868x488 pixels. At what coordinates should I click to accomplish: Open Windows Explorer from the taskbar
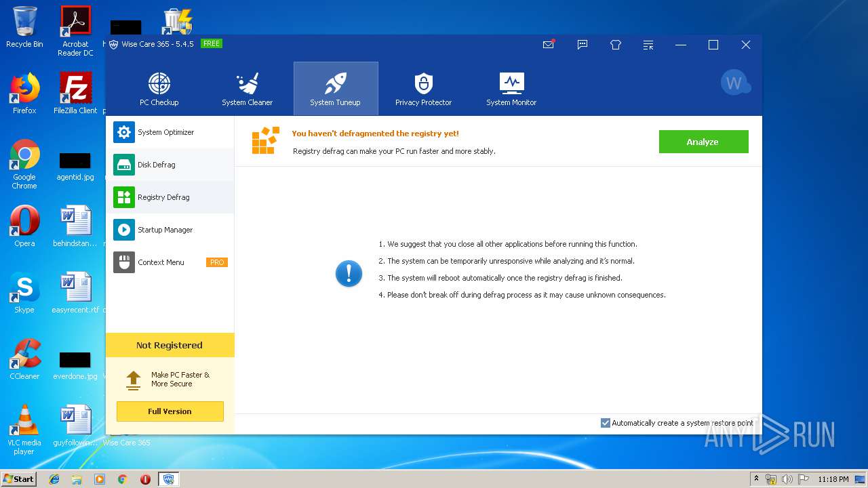point(77,479)
